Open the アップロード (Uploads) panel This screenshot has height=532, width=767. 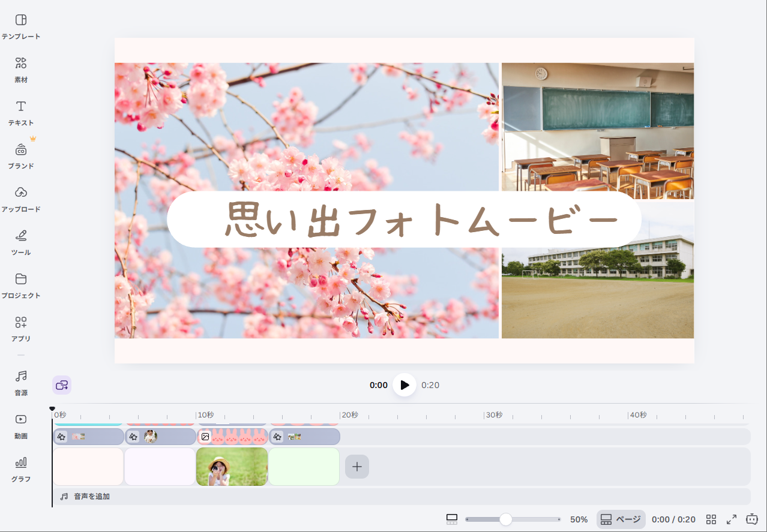click(21, 200)
